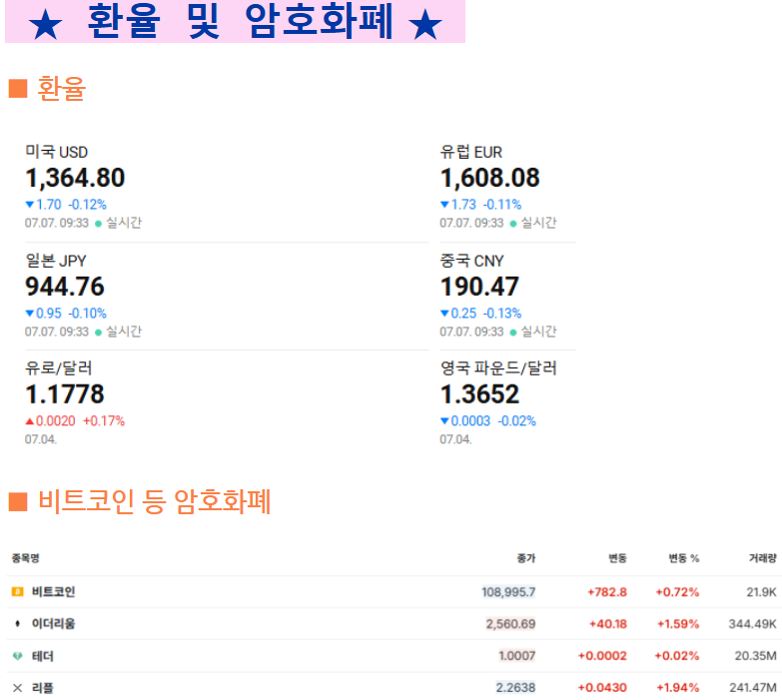Click the Tether green icon

click(17, 656)
